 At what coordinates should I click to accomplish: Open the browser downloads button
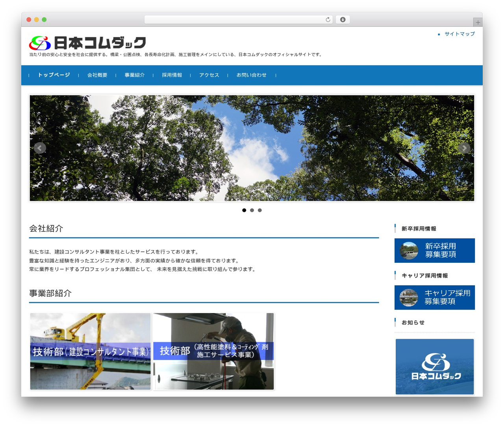(x=343, y=20)
